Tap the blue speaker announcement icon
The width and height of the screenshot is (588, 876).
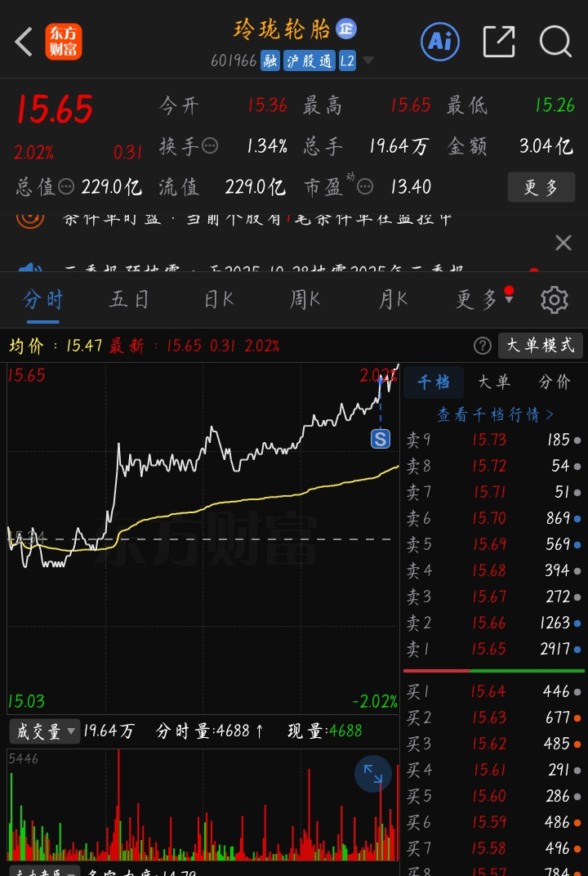point(30,268)
